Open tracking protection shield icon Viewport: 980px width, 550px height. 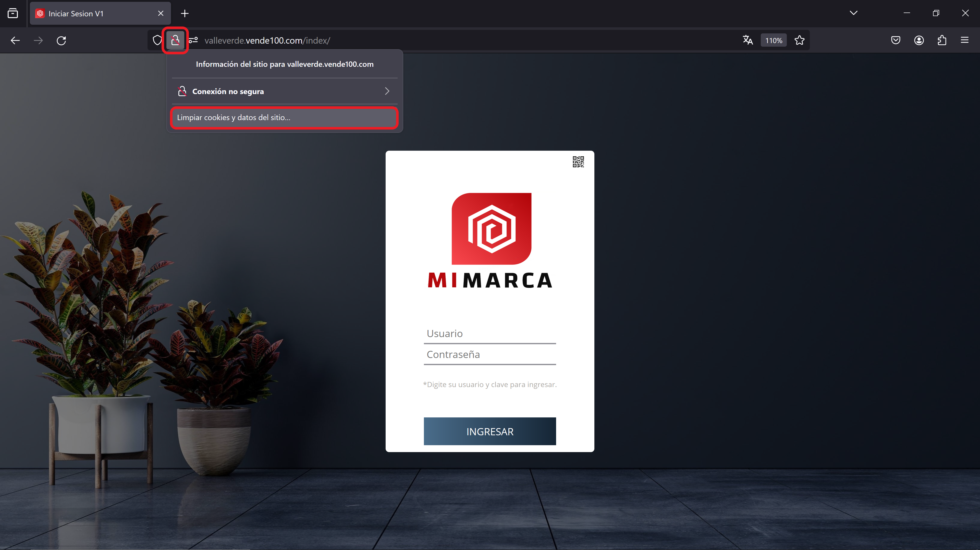157,40
